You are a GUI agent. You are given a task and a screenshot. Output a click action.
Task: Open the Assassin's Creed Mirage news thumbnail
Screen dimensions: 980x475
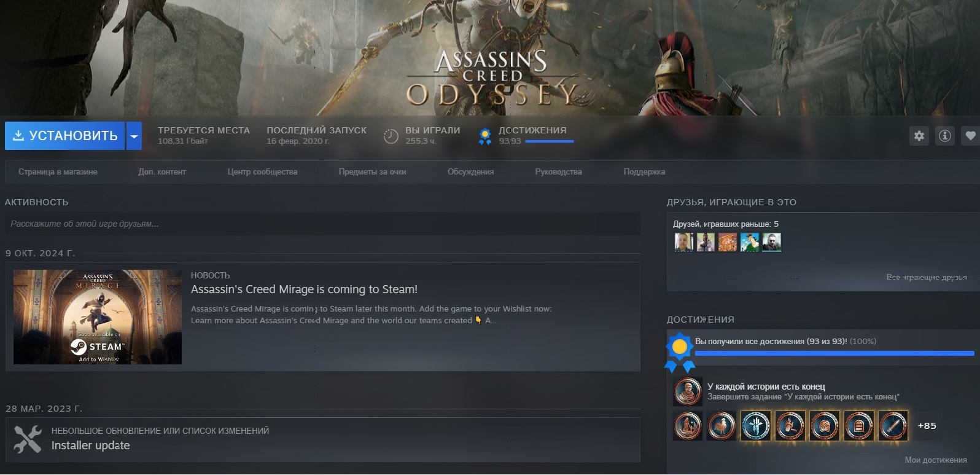pos(98,317)
